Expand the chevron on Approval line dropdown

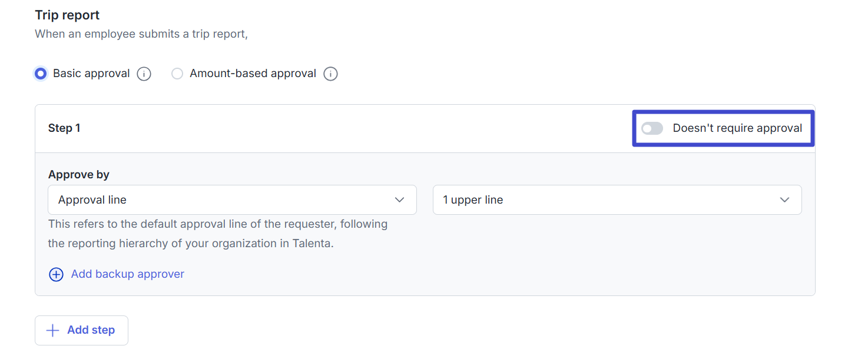coord(400,200)
